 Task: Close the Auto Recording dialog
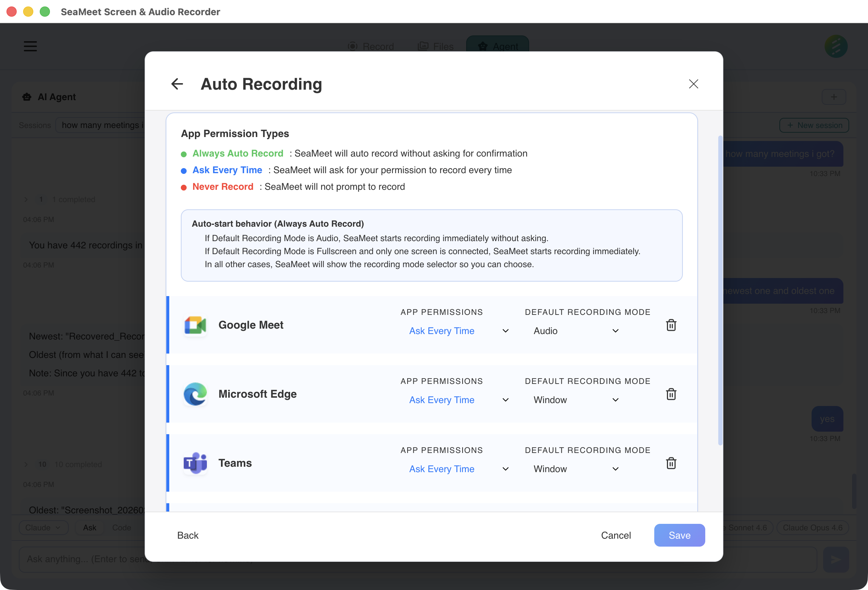(x=694, y=84)
